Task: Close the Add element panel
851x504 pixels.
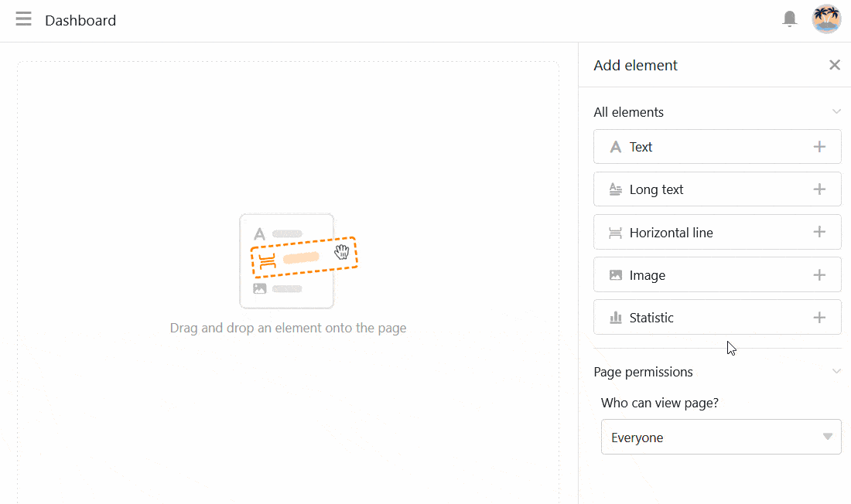Action: pos(835,65)
